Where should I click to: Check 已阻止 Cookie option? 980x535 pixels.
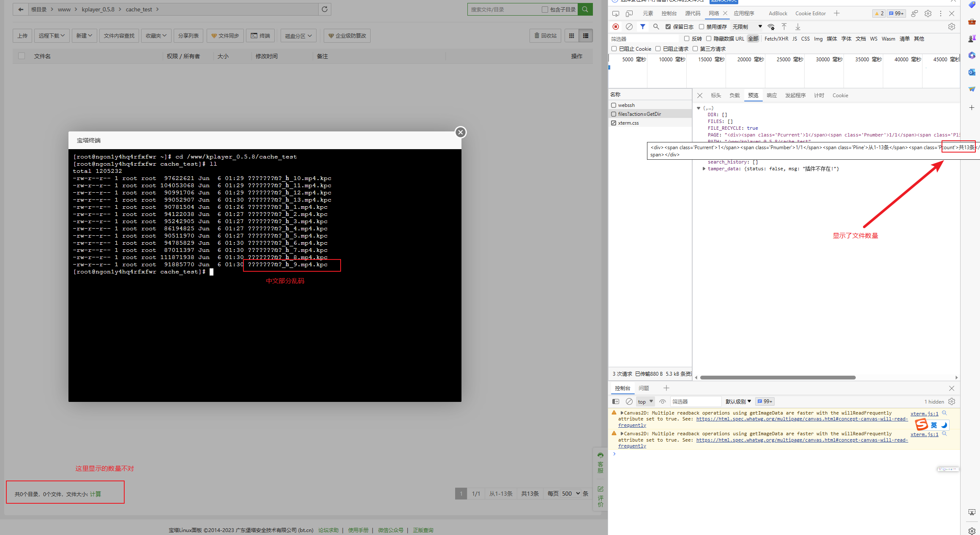point(614,49)
